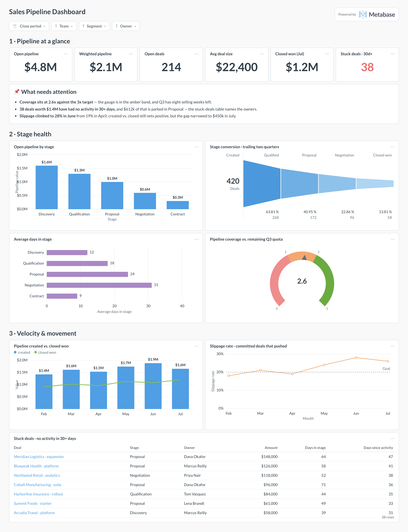408x532 pixels.
Task: Click the $148,000 amount cell
Action: click(269, 457)
